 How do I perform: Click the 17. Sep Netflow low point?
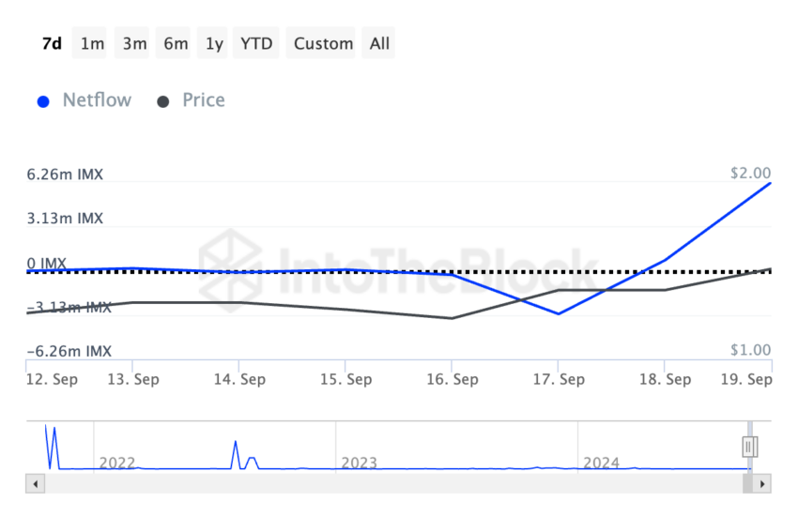click(559, 313)
